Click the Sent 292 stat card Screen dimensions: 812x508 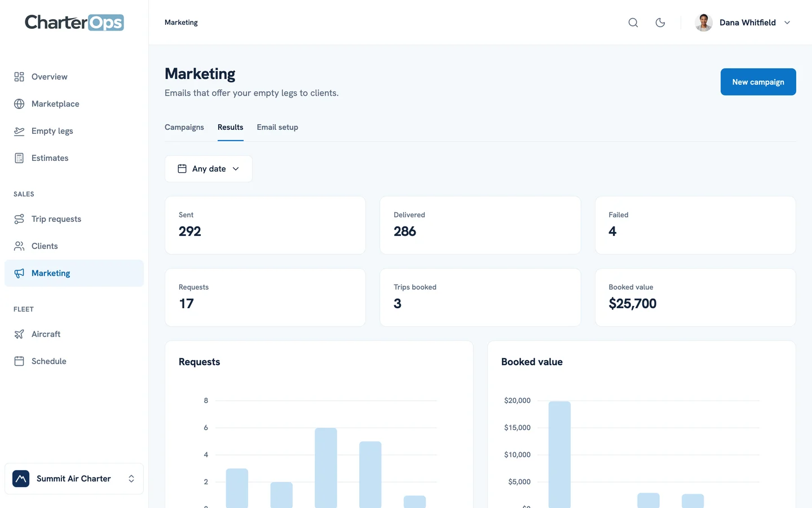[x=265, y=225]
